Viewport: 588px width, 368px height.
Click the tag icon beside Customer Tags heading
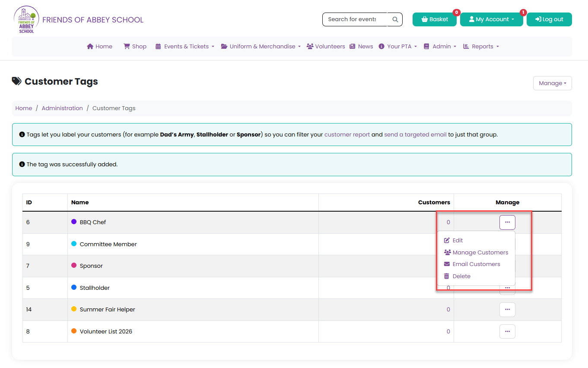pyautogui.click(x=16, y=81)
